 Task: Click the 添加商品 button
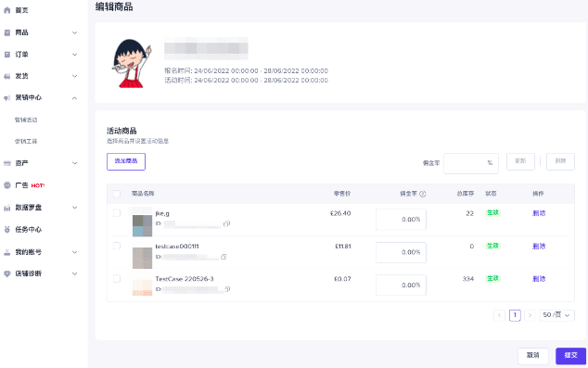click(126, 161)
